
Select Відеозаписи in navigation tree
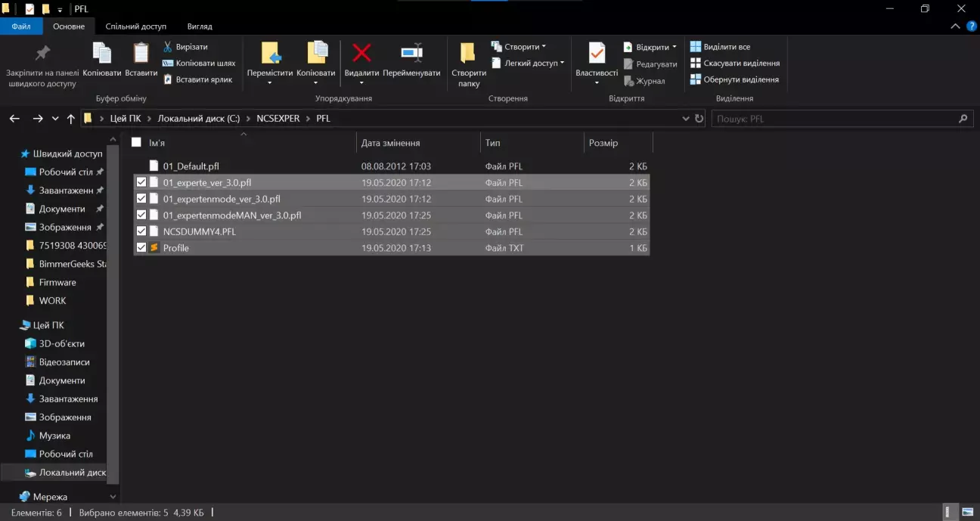point(64,362)
